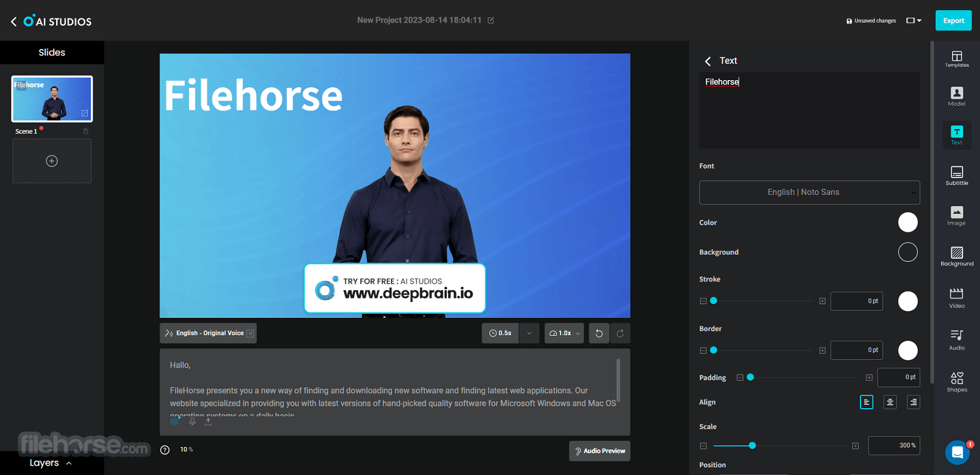Screen dimensions: 980x475
Task: Pick the Border color swatch
Action: (908, 351)
